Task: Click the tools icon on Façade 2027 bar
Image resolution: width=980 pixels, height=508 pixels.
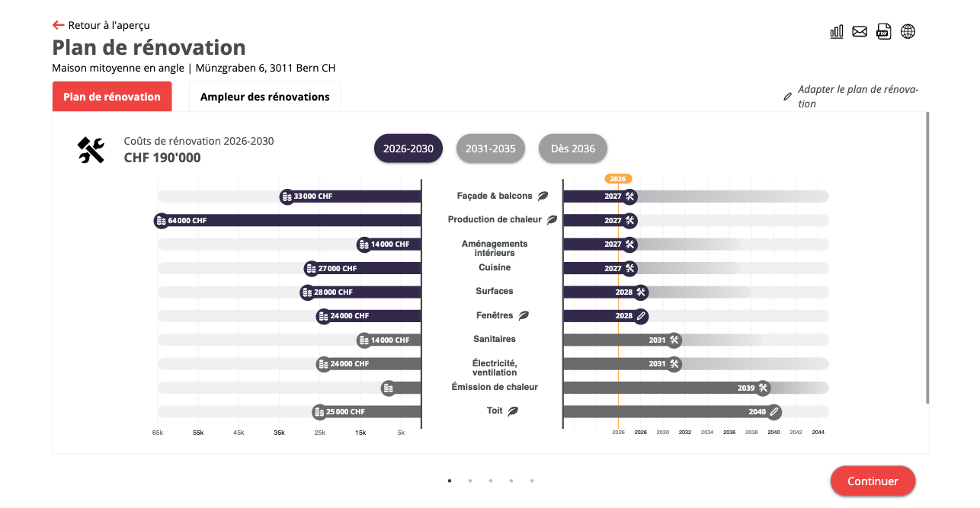Action: (629, 196)
